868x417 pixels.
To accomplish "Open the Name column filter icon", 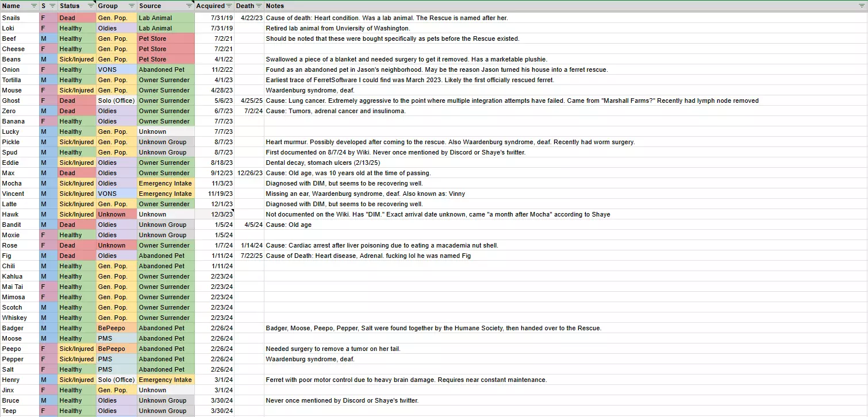I will point(33,6).
